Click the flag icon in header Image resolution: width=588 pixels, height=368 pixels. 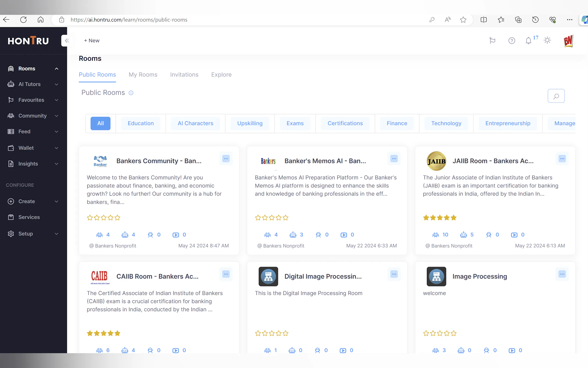click(x=492, y=41)
